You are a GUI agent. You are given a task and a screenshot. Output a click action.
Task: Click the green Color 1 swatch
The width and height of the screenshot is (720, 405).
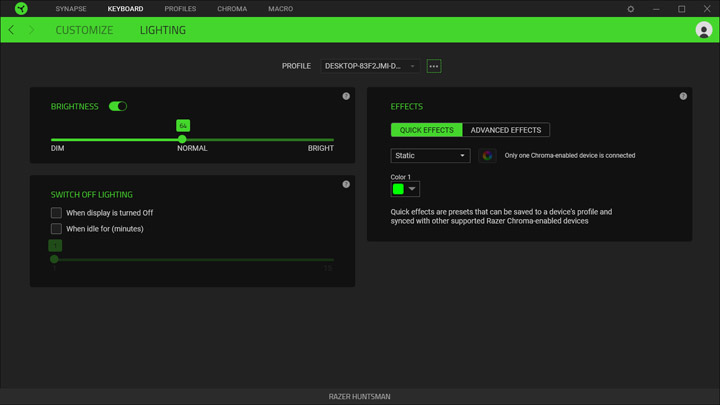(398, 189)
